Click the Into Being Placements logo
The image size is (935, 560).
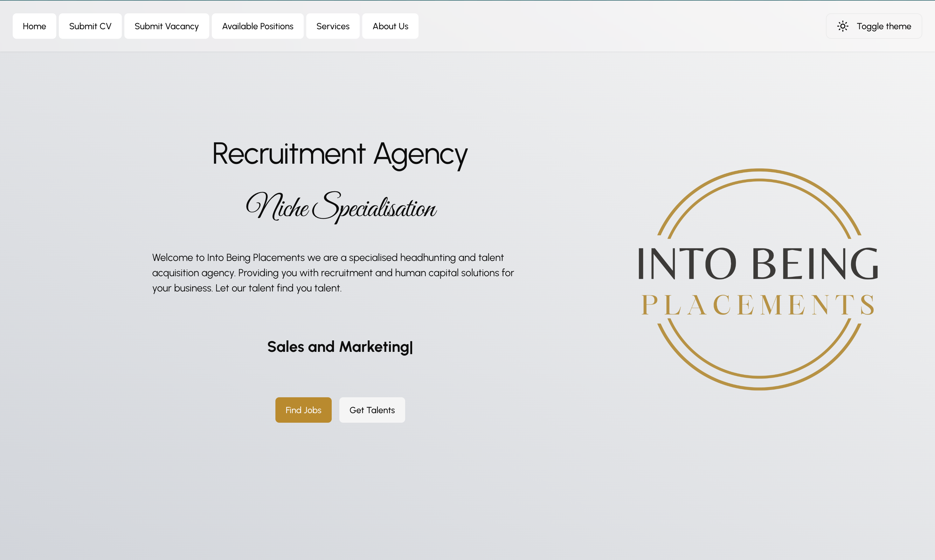(759, 279)
